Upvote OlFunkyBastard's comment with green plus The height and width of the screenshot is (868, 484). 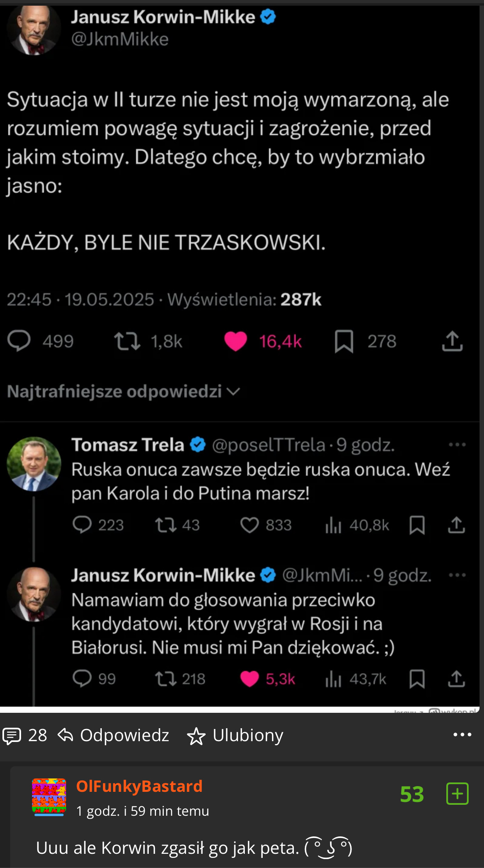[457, 793]
